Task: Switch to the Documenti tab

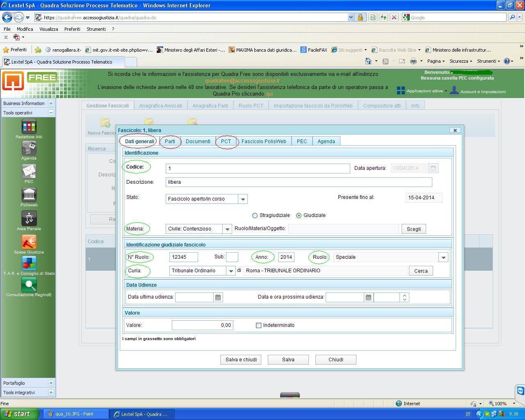Action: (x=198, y=141)
